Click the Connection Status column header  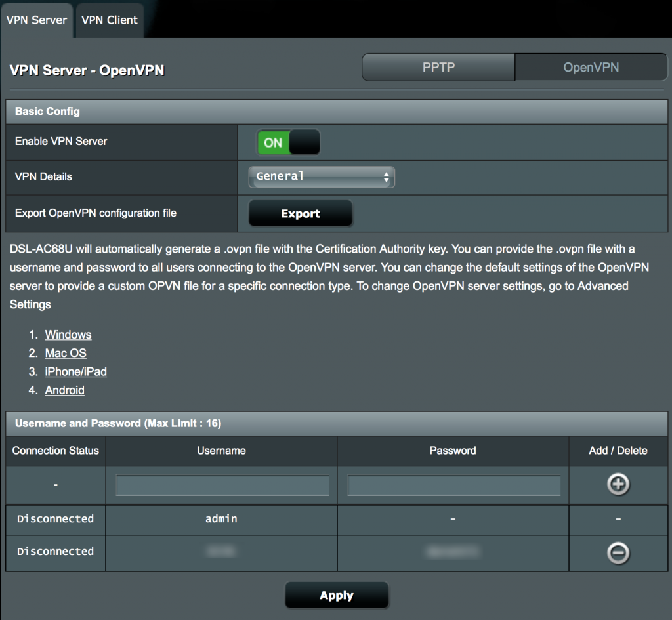pos(55,451)
